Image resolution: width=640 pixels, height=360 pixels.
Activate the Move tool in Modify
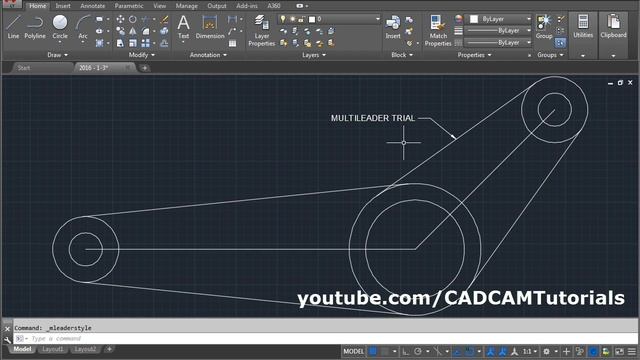120,19
